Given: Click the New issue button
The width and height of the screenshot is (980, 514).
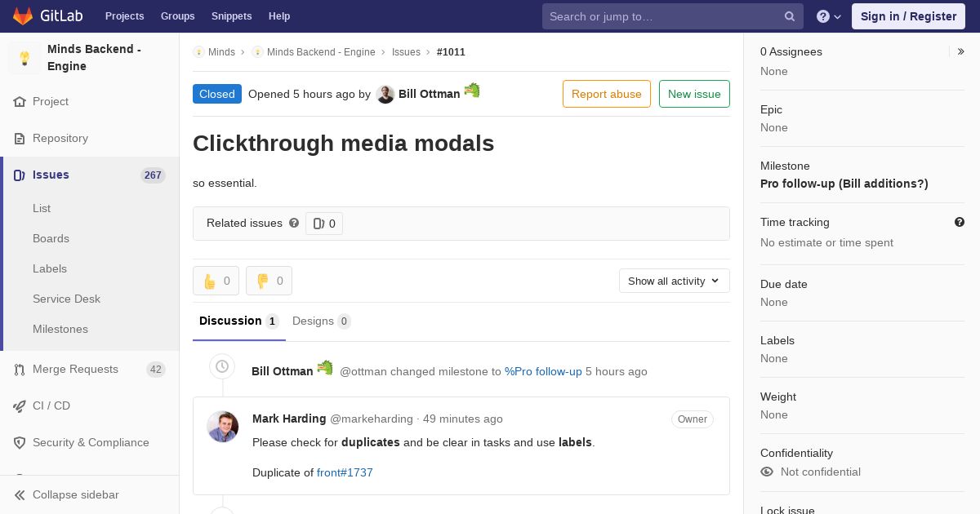Looking at the screenshot, I should (x=694, y=94).
